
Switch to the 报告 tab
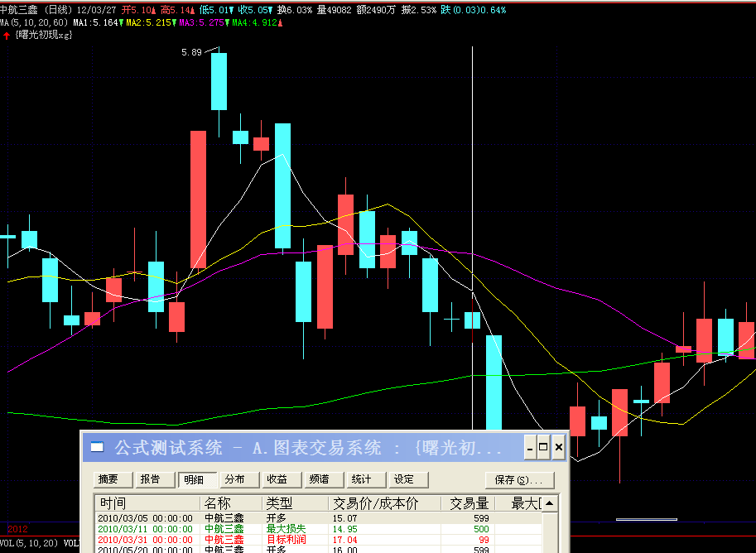tap(150, 479)
